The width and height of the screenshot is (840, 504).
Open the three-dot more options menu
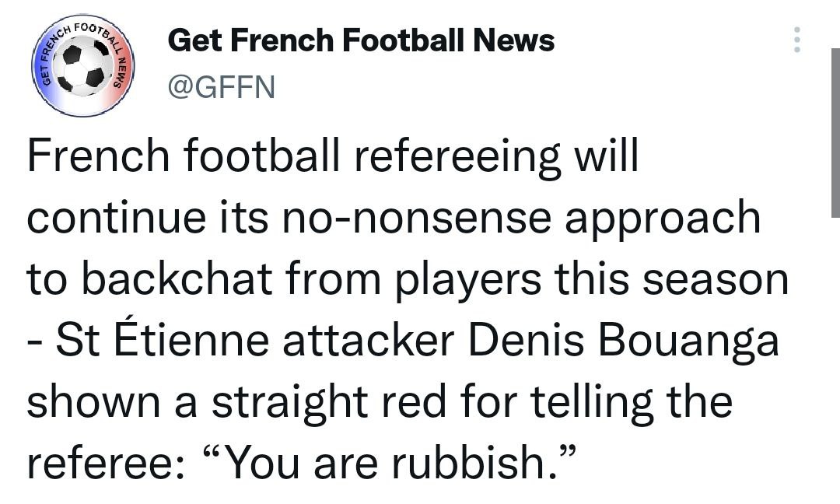796,40
